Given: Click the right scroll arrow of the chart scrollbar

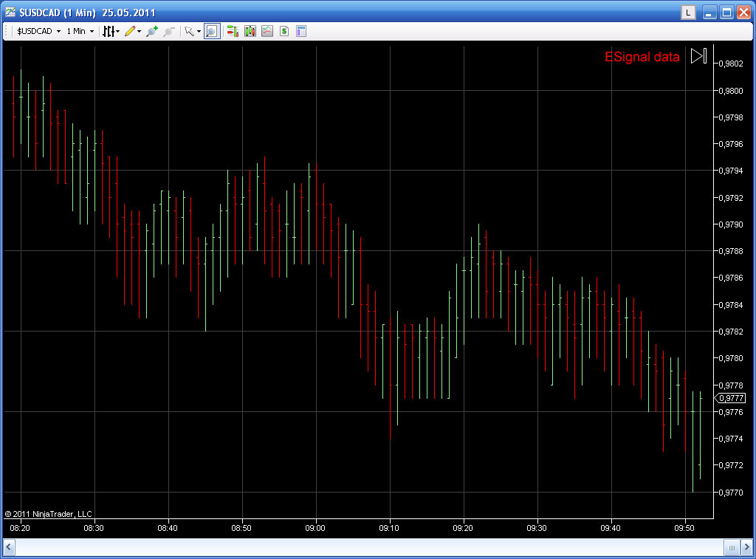Looking at the screenshot, I should [x=746, y=547].
